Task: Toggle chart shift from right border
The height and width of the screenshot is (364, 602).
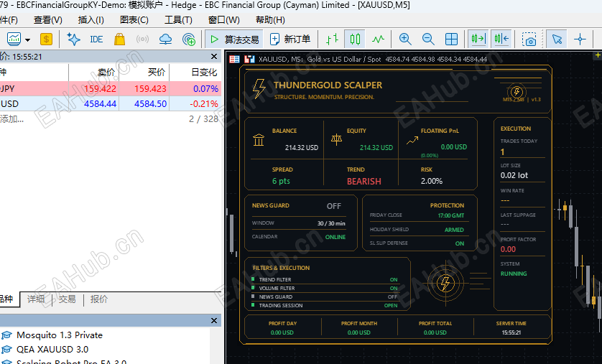Action: coord(501,39)
